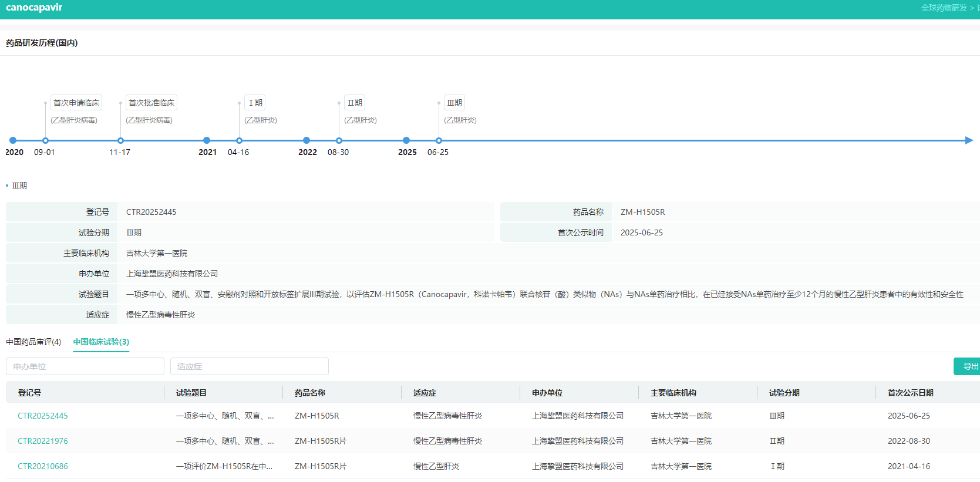Viewport: 980px width, 482px height.
Task: Open trial record link CTR20221976
Action: [43, 441]
